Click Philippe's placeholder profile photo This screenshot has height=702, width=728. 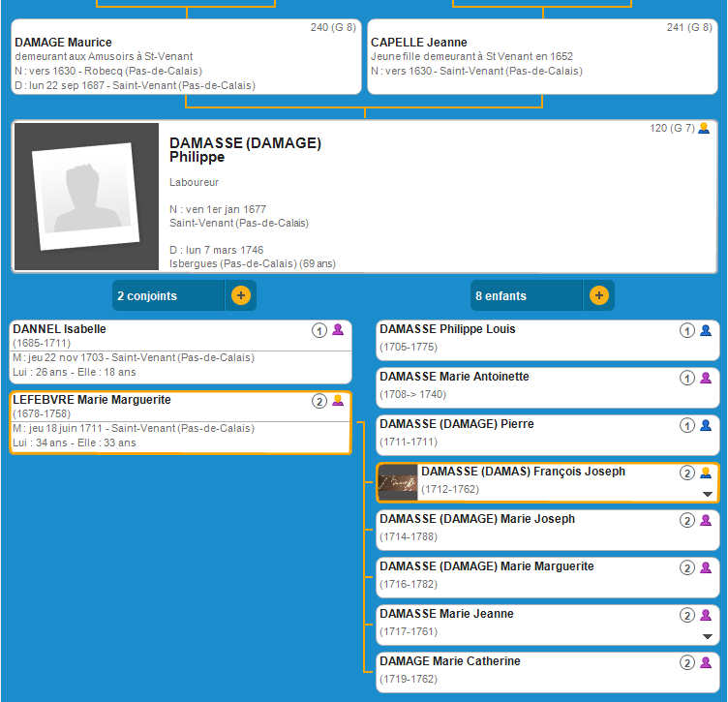point(86,197)
